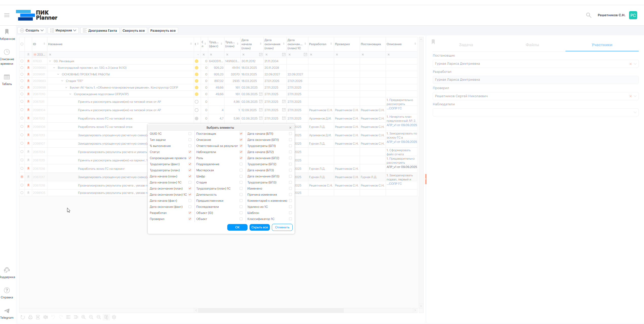Click the column chooser icon in bottom toolbar
This screenshot has height=324, width=644.
(106, 317)
